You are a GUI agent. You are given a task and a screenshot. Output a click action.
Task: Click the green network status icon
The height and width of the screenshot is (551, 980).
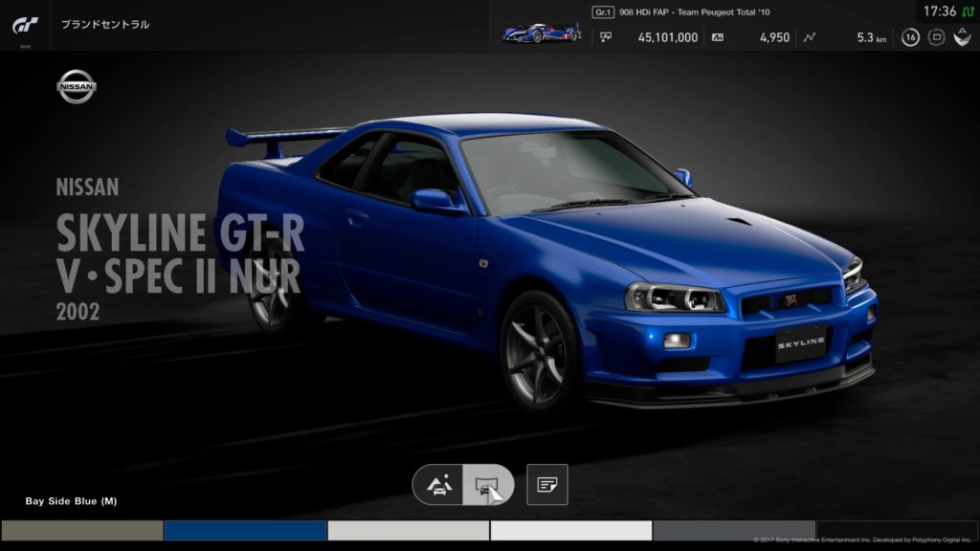click(969, 11)
